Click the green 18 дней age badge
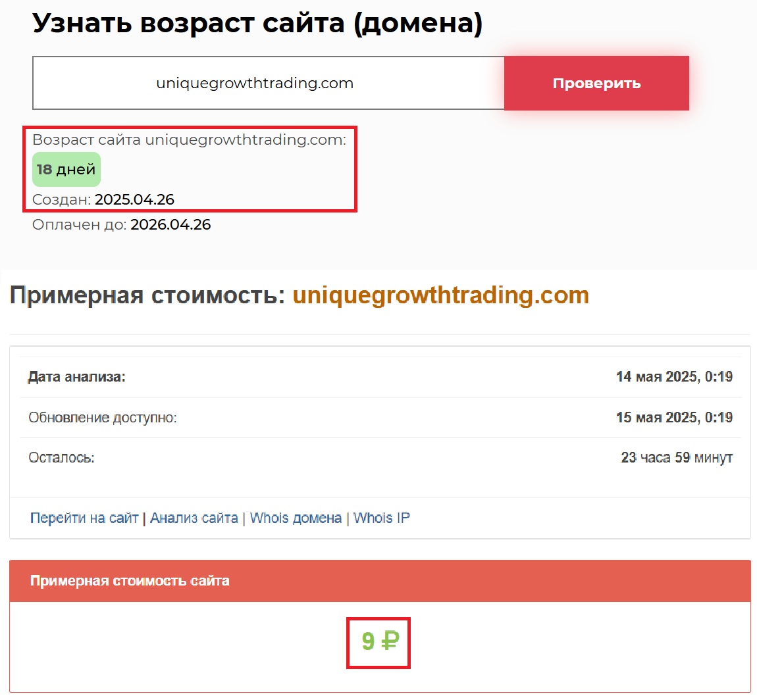 pyautogui.click(x=66, y=170)
